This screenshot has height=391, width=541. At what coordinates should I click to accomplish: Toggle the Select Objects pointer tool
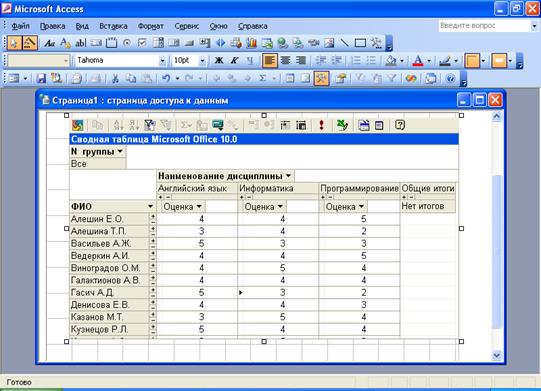tap(14, 43)
